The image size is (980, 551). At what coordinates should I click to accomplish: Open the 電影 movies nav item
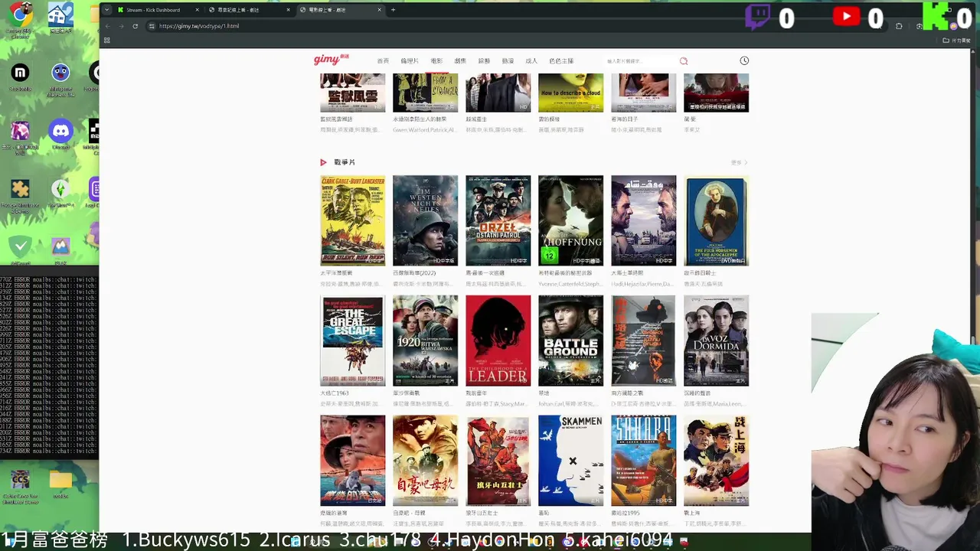coord(436,61)
